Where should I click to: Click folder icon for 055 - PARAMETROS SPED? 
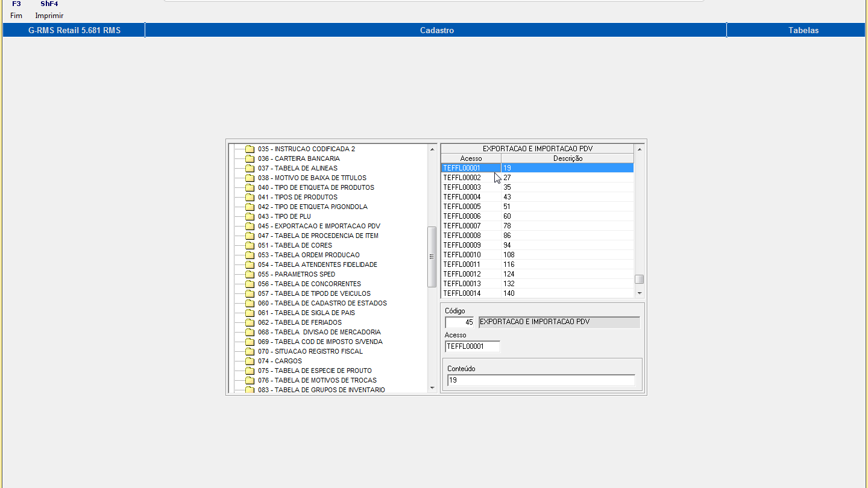(x=250, y=275)
